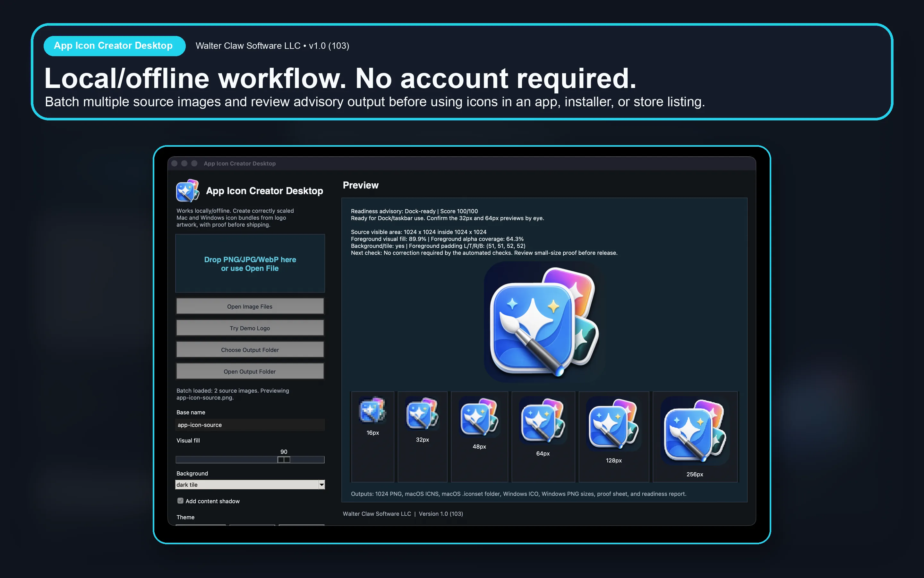Click the App Icon Creator Desktop banner pill
The width and height of the screenshot is (924, 578).
115,46
